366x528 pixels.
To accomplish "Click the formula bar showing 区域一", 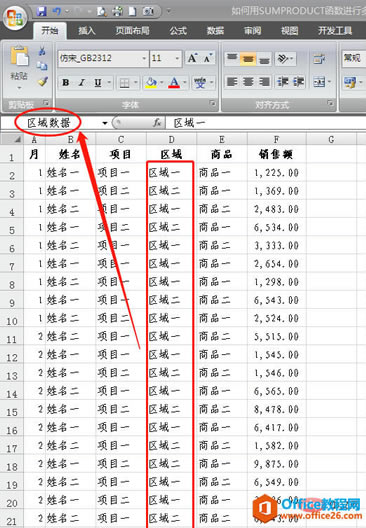I will [x=266, y=123].
